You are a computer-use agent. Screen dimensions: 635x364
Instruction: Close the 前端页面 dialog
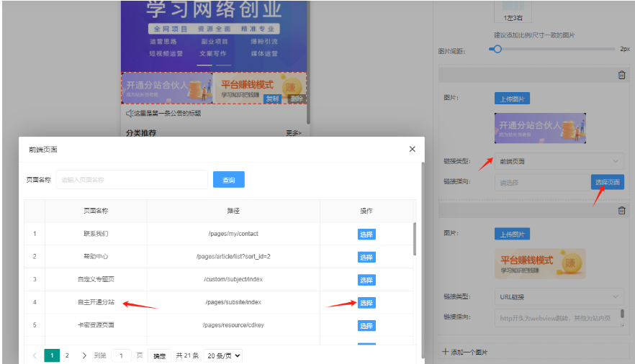click(413, 149)
